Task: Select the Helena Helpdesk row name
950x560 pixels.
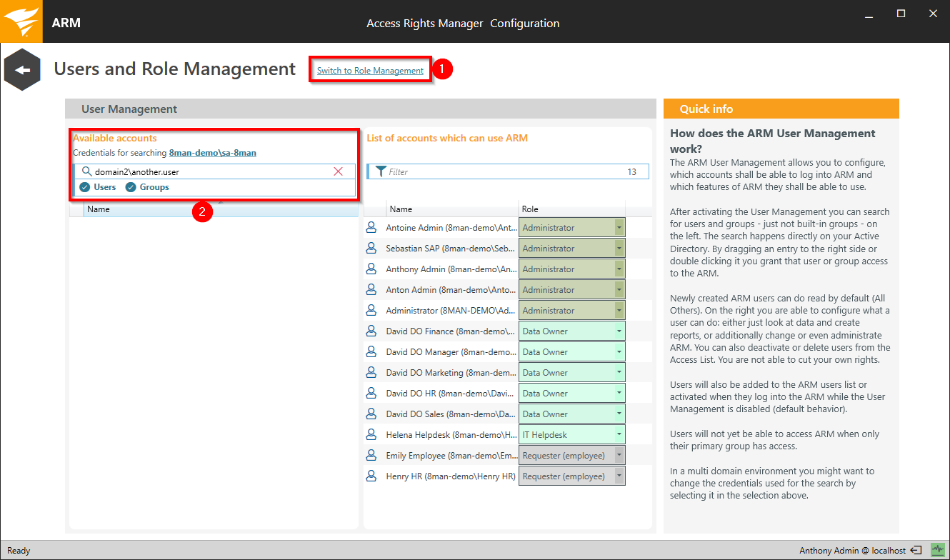Action: tap(451, 435)
